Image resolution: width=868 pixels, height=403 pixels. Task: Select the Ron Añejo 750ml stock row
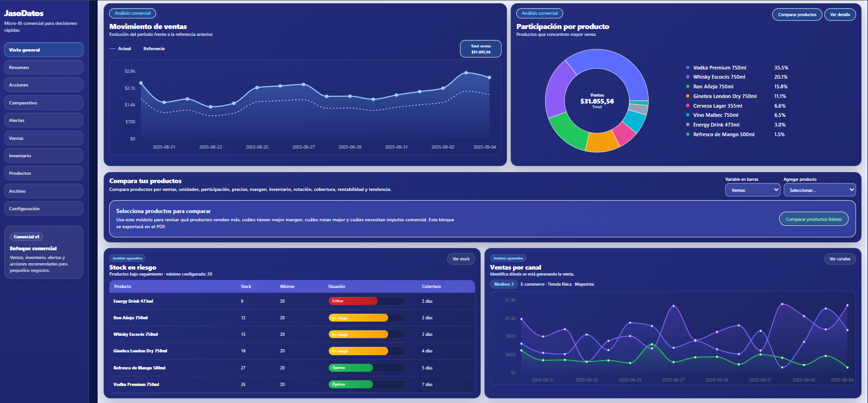pos(292,318)
